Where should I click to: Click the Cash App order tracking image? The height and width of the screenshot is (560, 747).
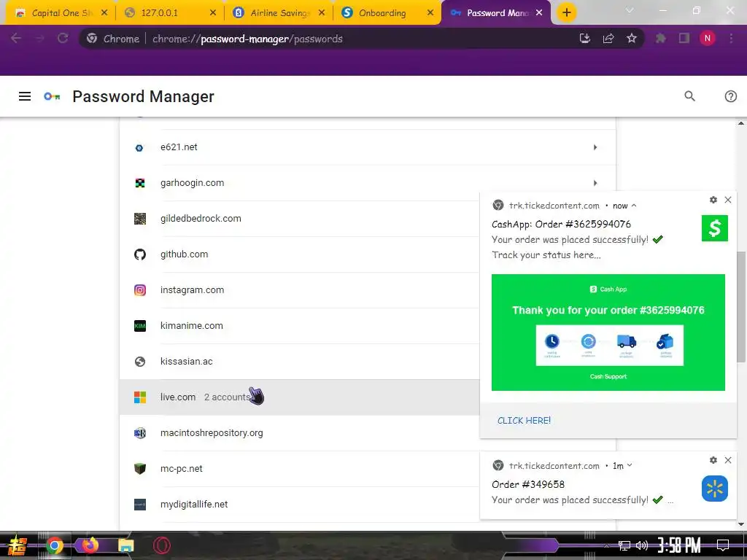608,332
